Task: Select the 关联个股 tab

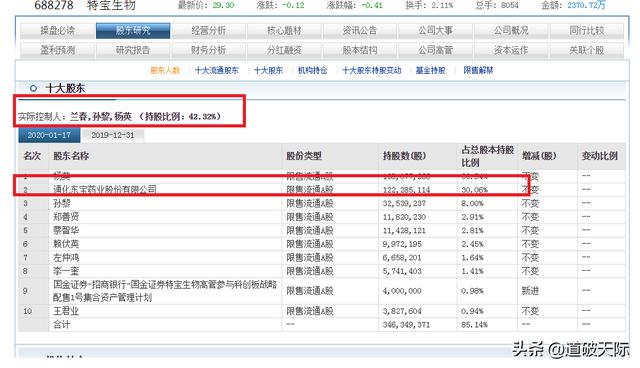Action: 587,50
